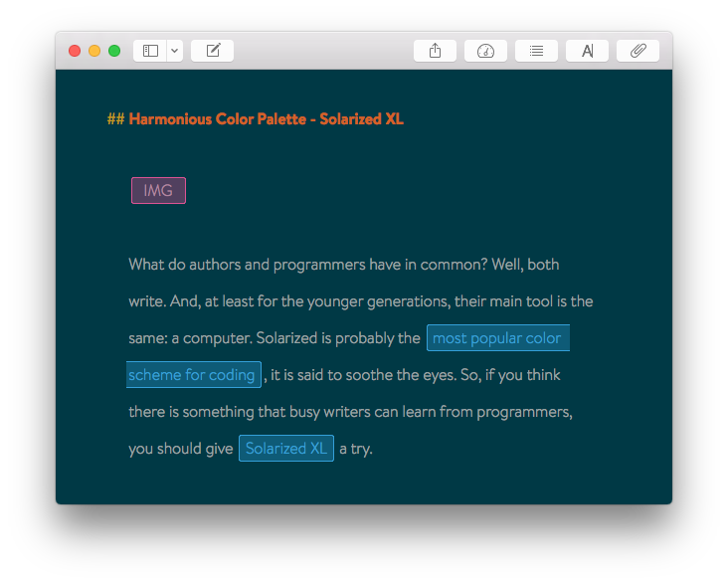
Task: Open the Solarized XL link
Action: click(286, 449)
